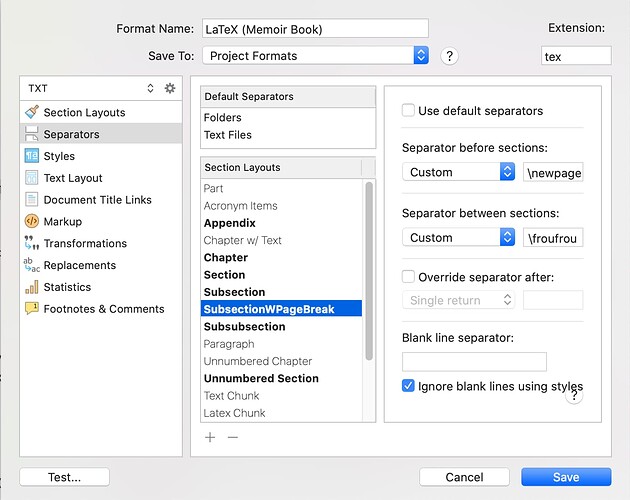Click the Text Layout icon

click(x=32, y=178)
